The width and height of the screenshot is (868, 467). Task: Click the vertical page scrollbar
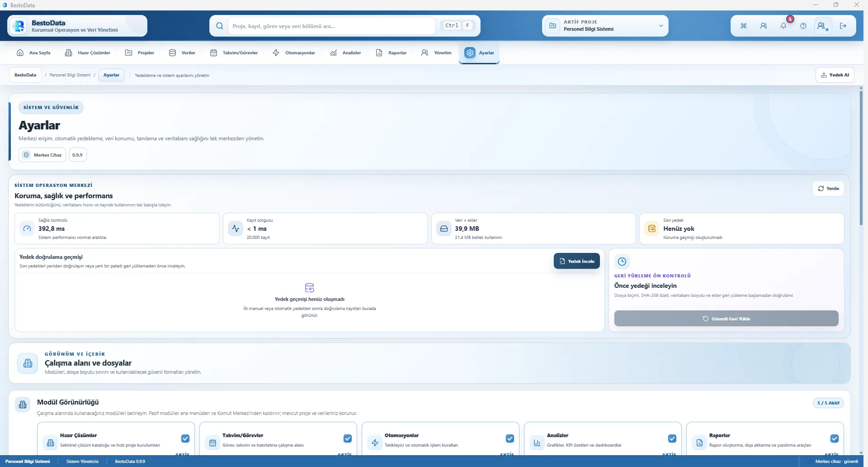tap(861, 158)
